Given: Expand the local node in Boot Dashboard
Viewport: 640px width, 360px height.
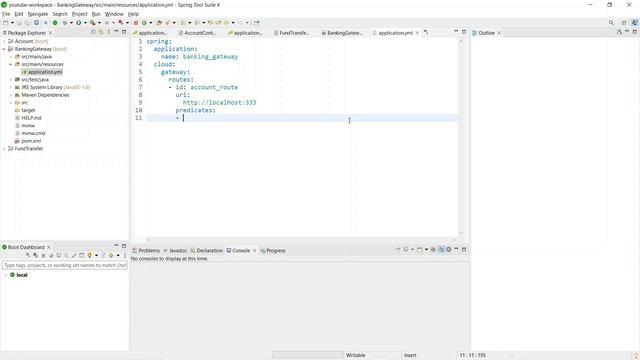Looking at the screenshot, I should pos(6,275).
